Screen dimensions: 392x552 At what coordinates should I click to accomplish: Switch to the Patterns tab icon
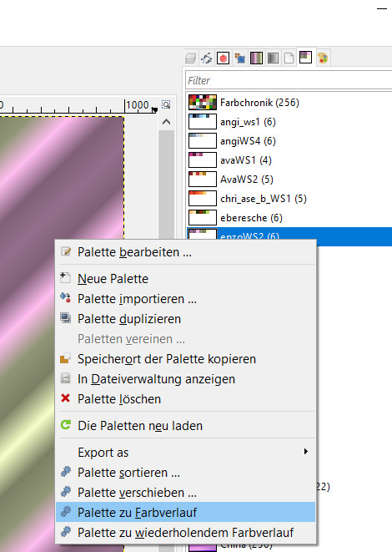click(240, 58)
